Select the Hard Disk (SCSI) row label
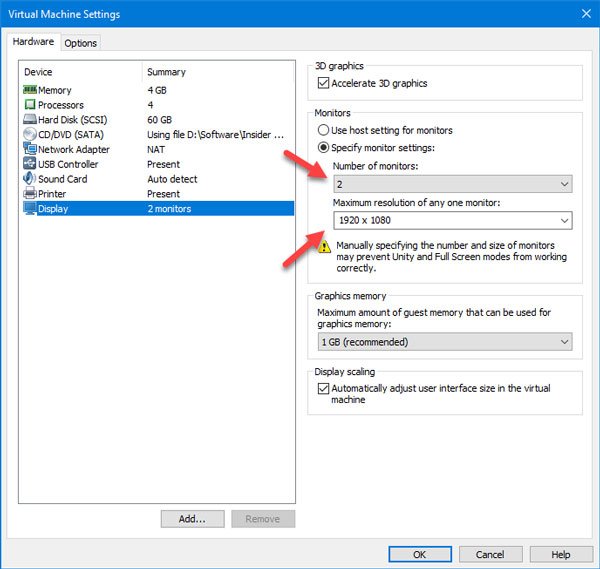 [x=73, y=120]
